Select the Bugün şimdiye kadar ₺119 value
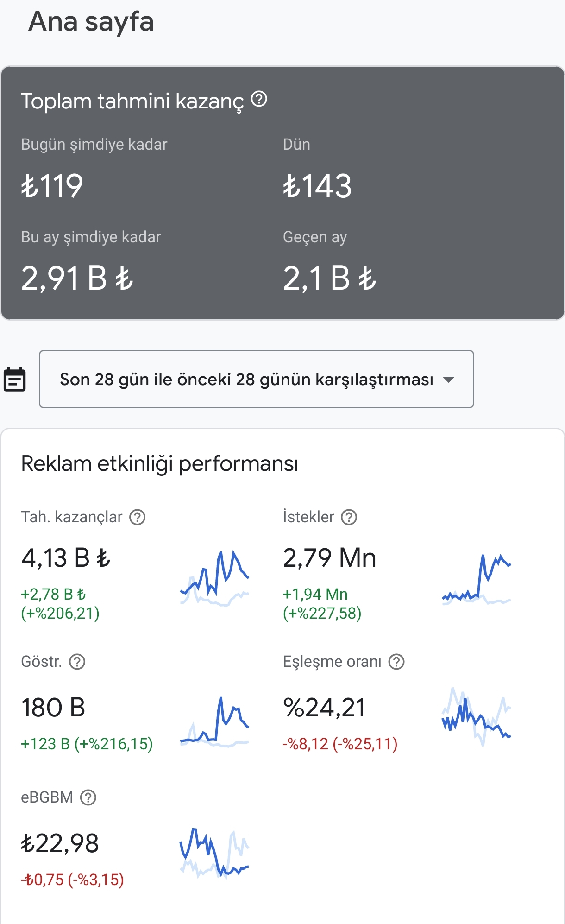565x924 pixels. point(52,186)
